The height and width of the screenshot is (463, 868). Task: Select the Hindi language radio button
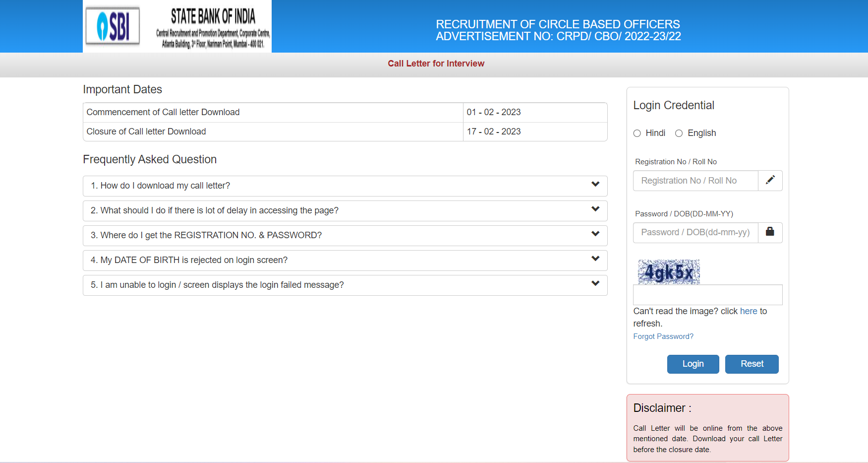tap(637, 133)
